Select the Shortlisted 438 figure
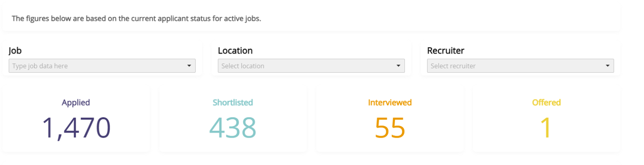This screenshot has width=644, height=165. [x=233, y=128]
